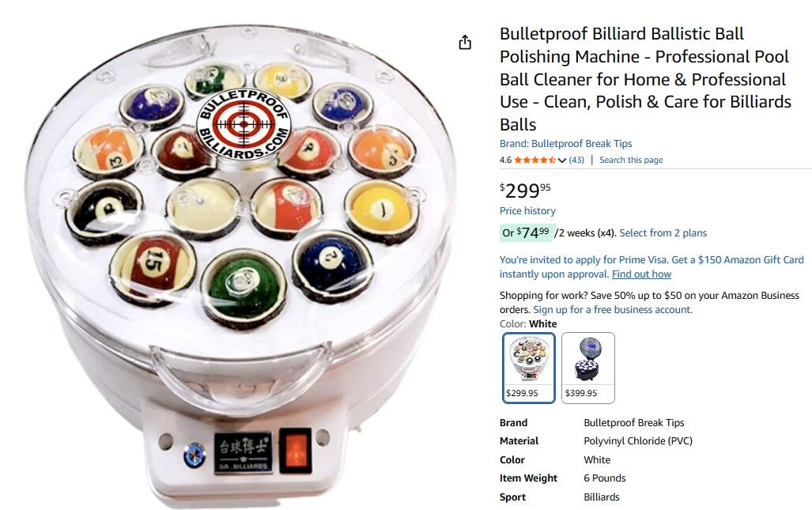This screenshot has height=510, width=812.
Task: Click the Search this page link
Action: click(x=631, y=160)
